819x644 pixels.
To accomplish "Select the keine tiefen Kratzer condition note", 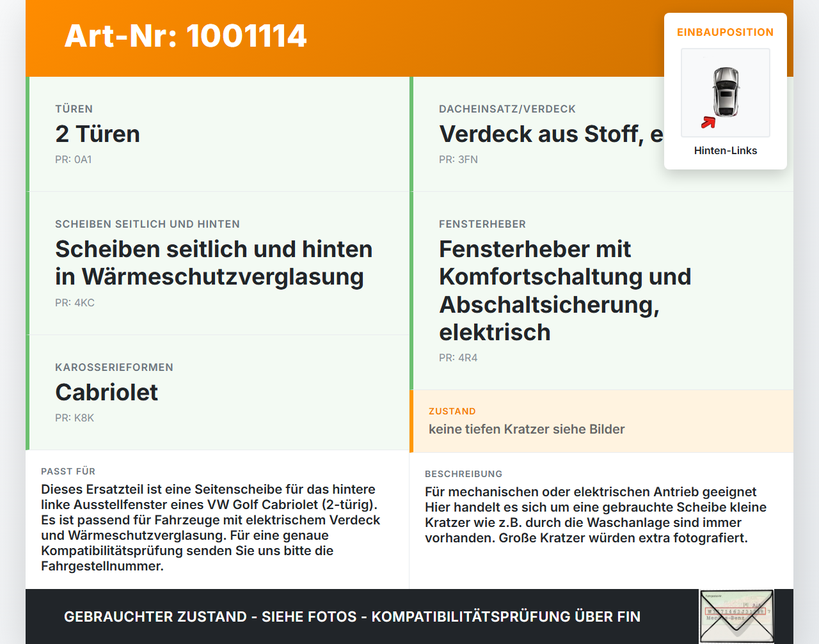I will 527,429.
